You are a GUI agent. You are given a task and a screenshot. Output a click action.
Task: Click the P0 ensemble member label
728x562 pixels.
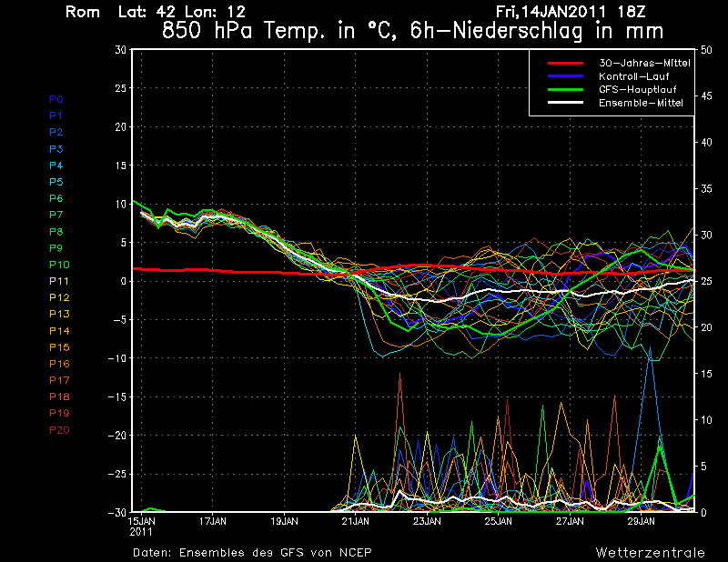[x=56, y=99]
